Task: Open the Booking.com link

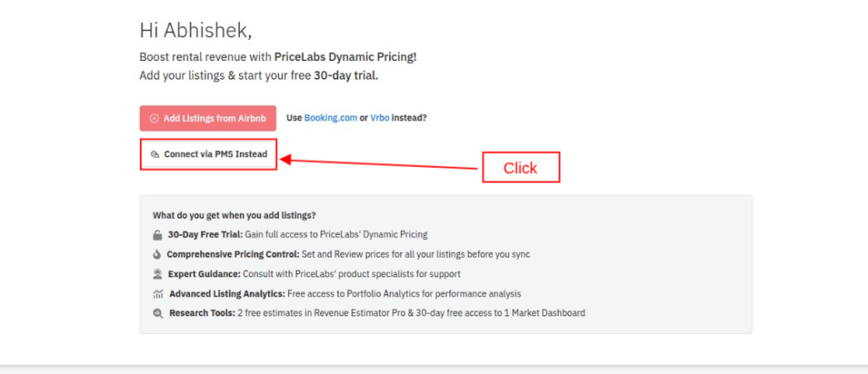Action: 331,119
